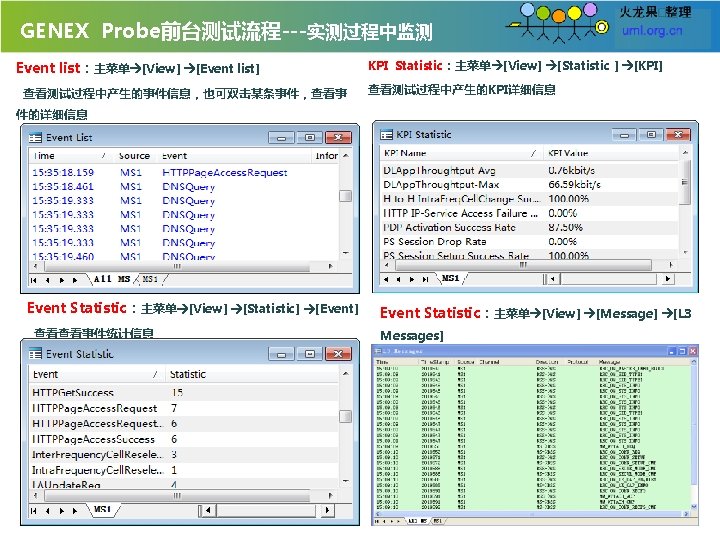Click scroll right arrow of Event List horizontal bar
Viewport: 720px width, 540px height.
pos(330,266)
